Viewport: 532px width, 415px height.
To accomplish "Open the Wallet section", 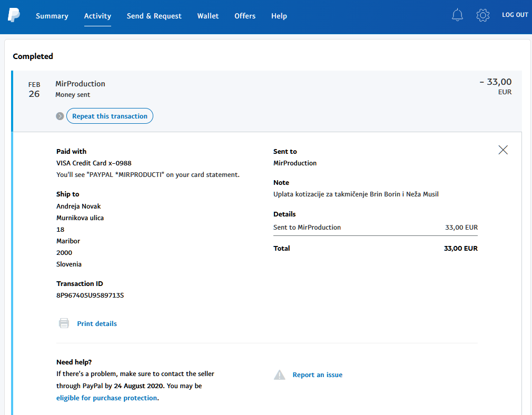I will (208, 16).
